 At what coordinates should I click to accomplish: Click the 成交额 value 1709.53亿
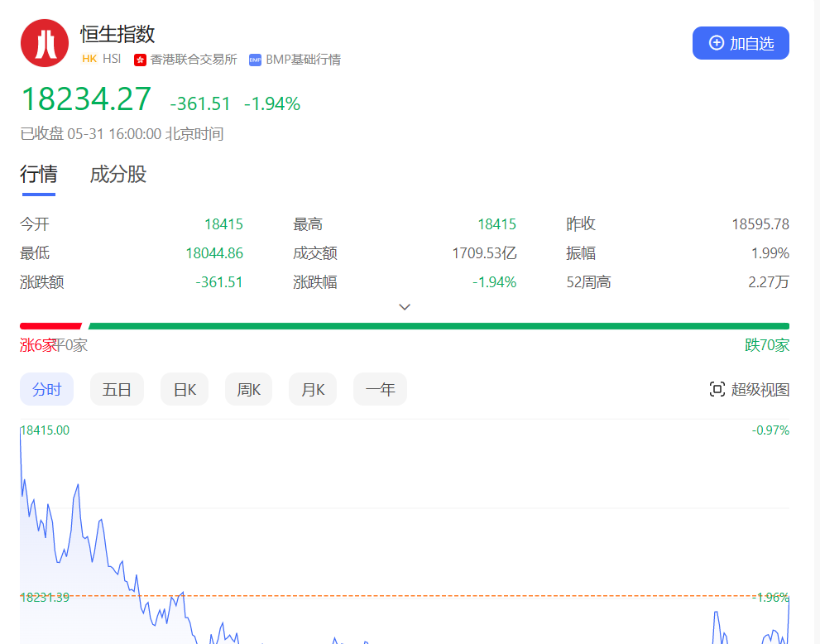[484, 253]
